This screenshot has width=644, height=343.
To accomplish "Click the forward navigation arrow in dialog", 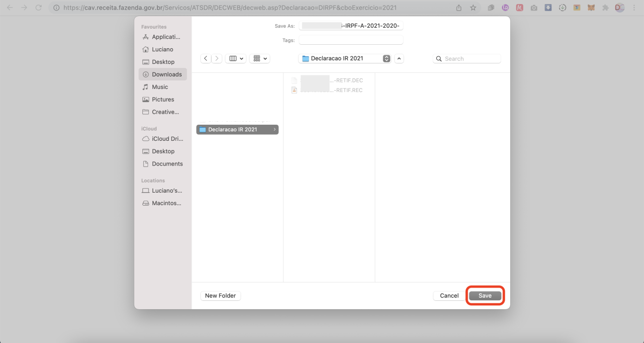I will (x=217, y=58).
